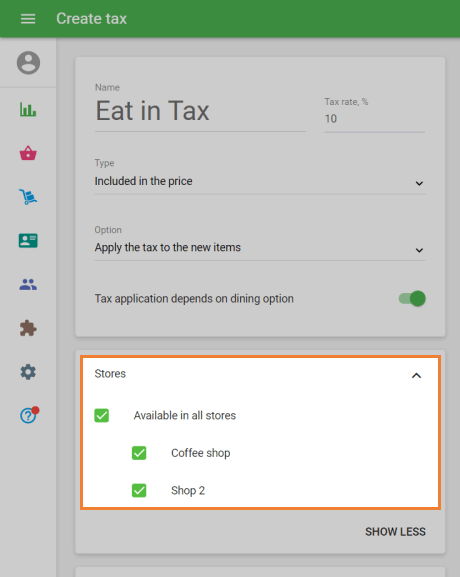Collapse the Stores section chevron

click(x=416, y=375)
